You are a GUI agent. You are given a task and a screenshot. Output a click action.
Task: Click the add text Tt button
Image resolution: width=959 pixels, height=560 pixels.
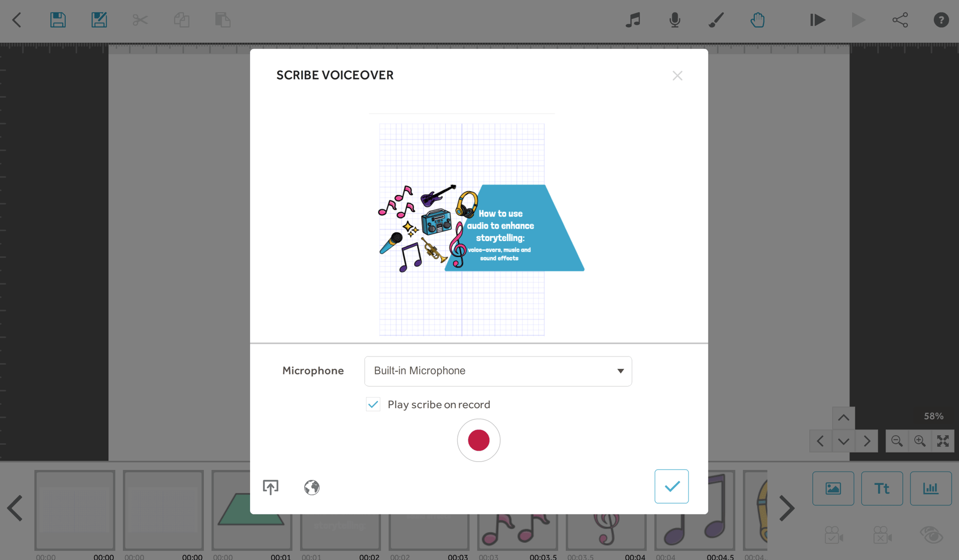click(882, 488)
